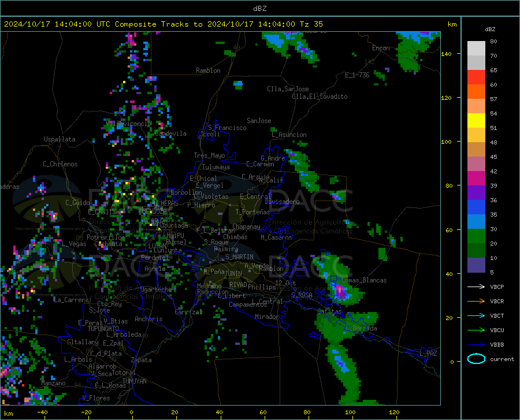This screenshot has width=520, height=420.
Task: Click the blue VBBB arrow legend icon
Action: point(476,345)
